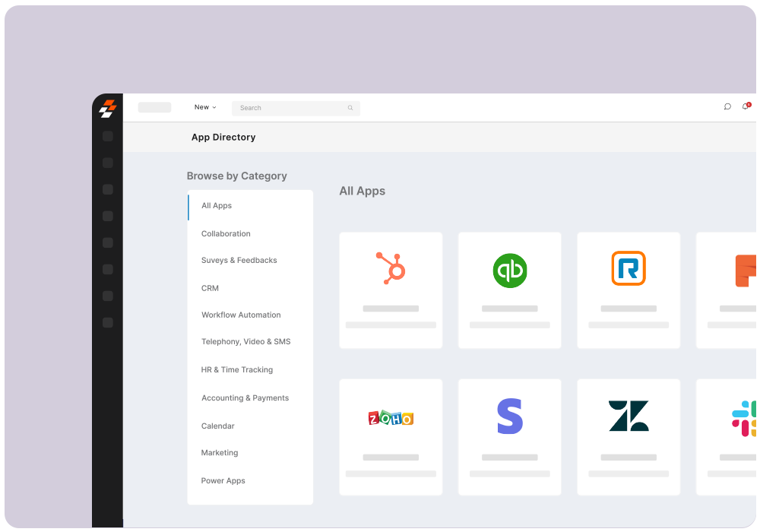Select the CRM category

210,288
